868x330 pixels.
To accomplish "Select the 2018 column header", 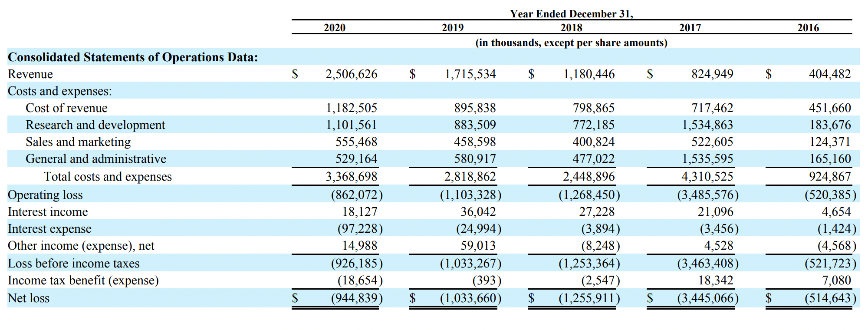I will pyautogui.click(x=571, y=27).
